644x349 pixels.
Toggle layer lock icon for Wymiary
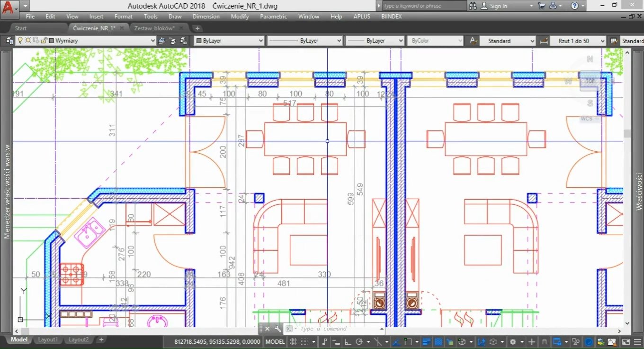coord(44,41)
